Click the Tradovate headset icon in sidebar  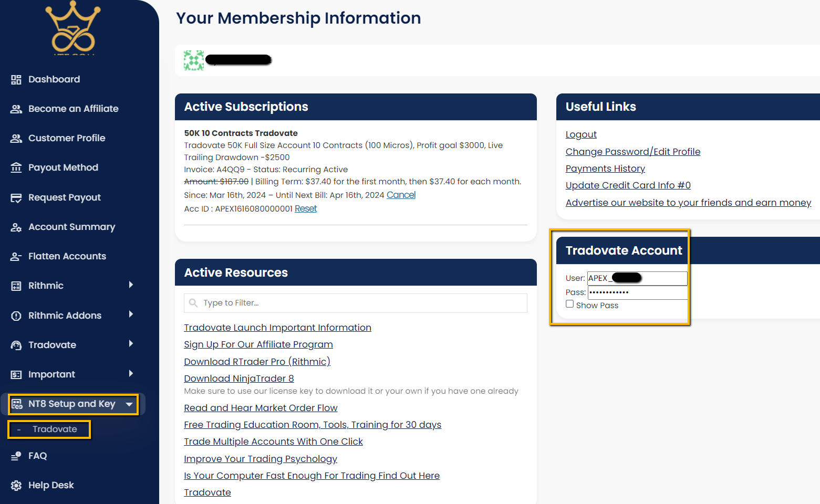[x=16, y=345]
